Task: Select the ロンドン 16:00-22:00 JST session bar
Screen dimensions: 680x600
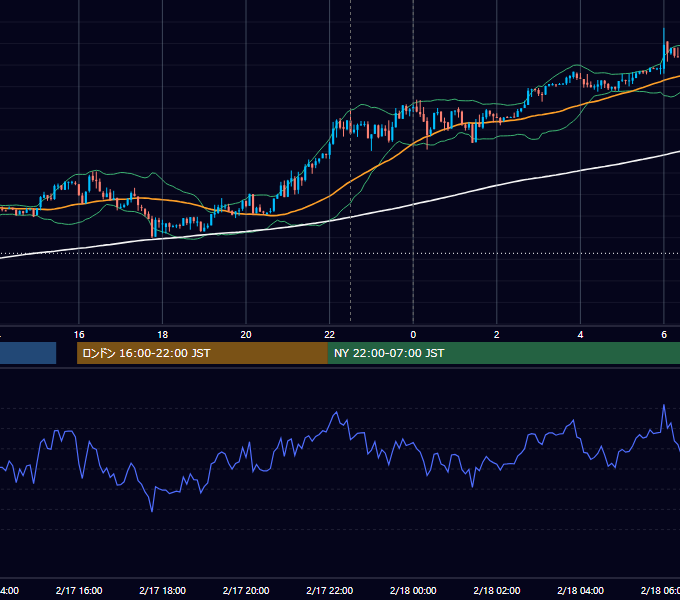Action: point(202,353)
